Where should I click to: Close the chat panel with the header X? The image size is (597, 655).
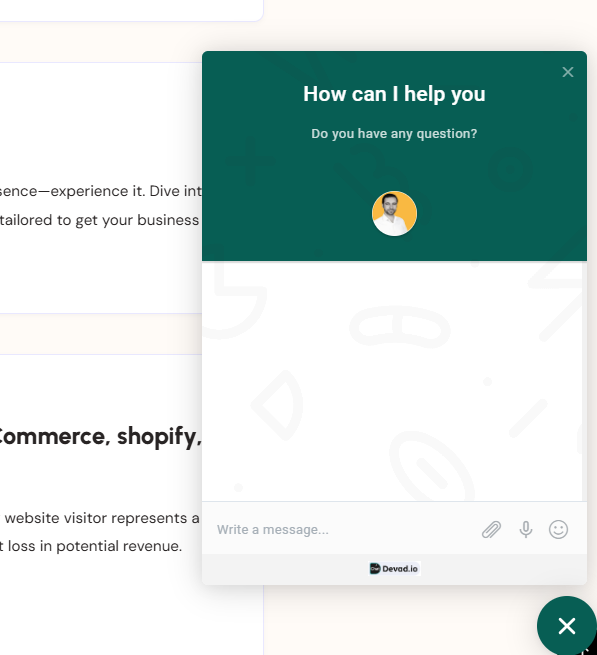tap(567, 72)
